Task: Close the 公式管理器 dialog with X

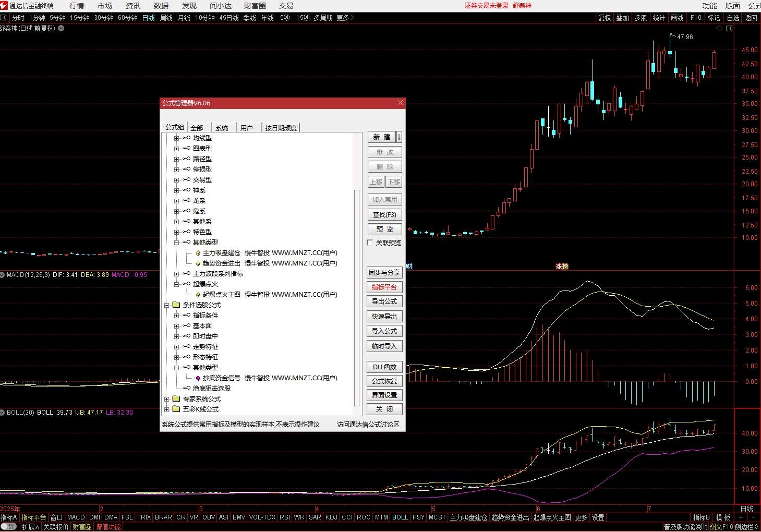Action: [400, 103]
